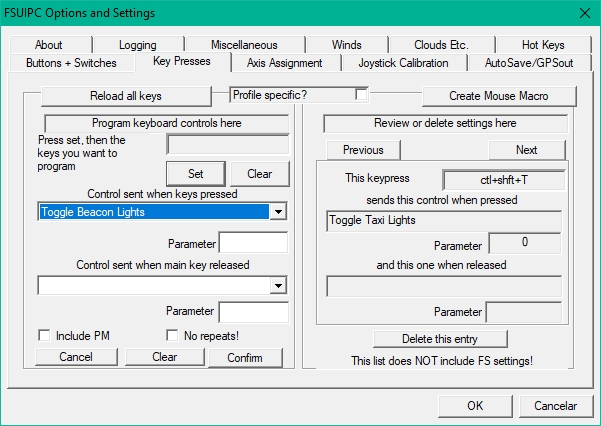Click OK to save settings
601x426 pixels.
(x=475, y=406)
